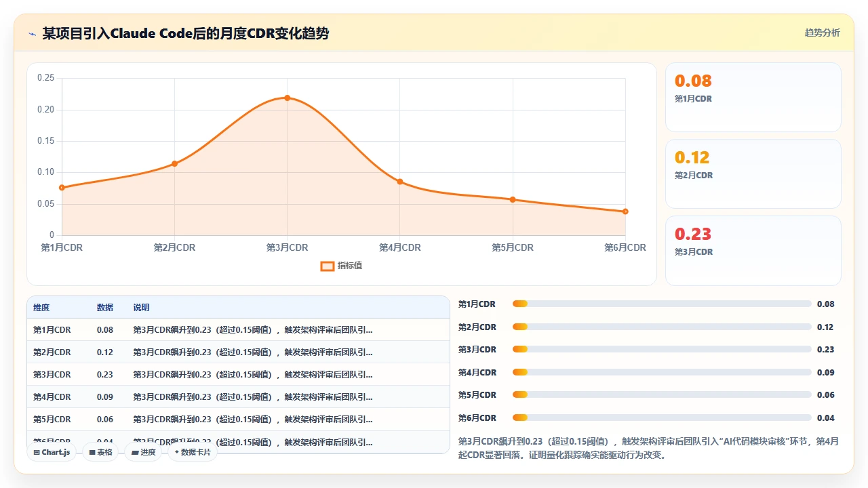This screenshot has height=488, width=868.
Task: Click the 第6月CDR progress bar
Action: tap(662, 418)
